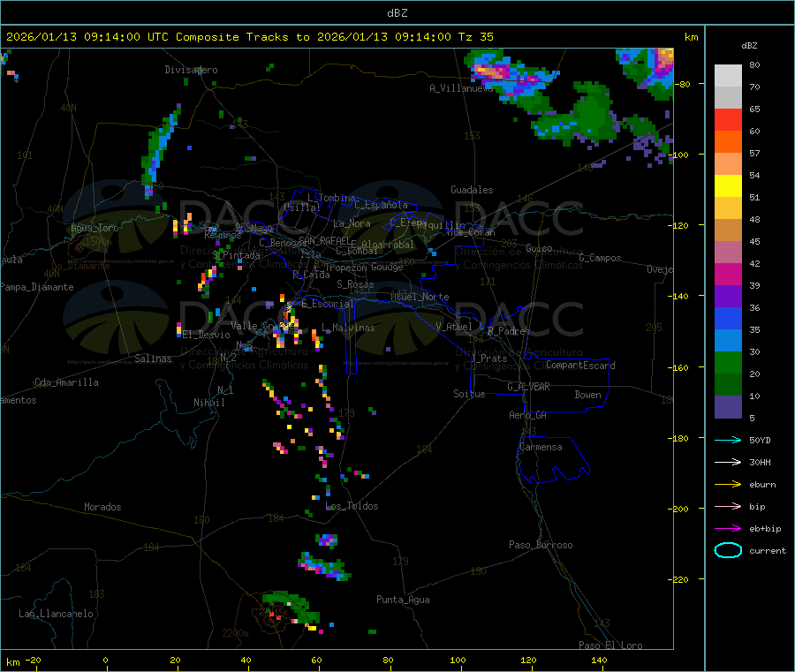Pick the red 60-65 dBZ swatch
Screen dimensions: 795x672
click(x=728, y=119)
